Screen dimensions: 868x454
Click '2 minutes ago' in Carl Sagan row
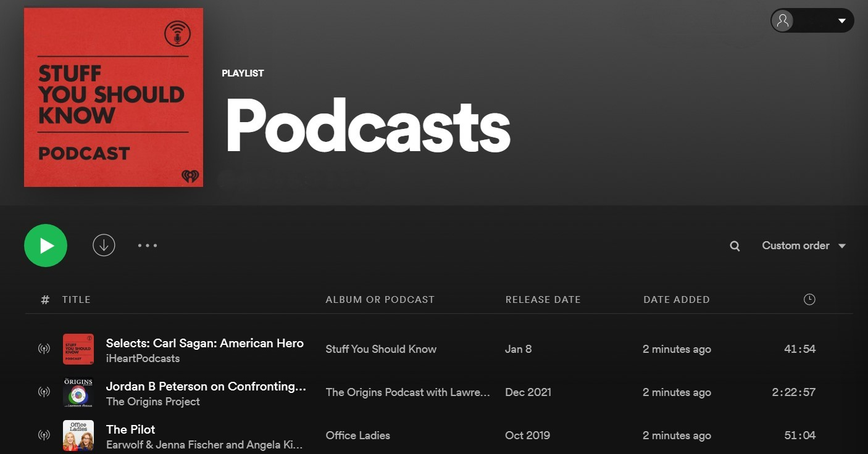click(x=677, y=349)
